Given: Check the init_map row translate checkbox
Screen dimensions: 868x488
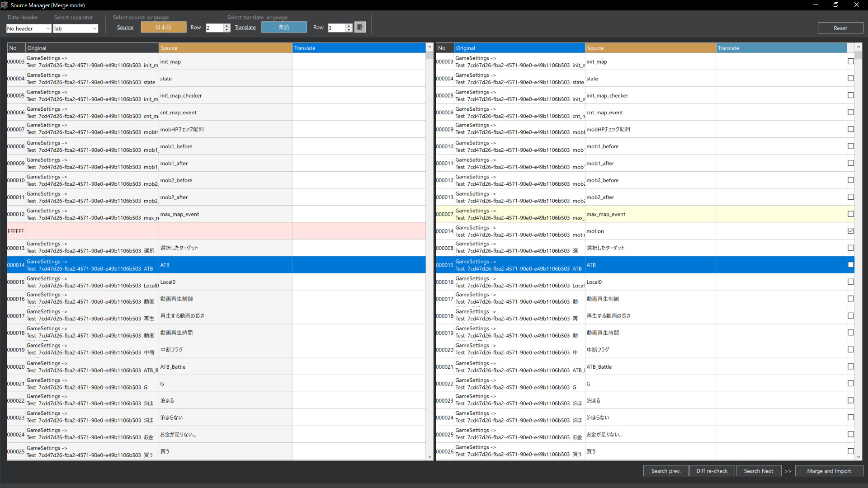Looking at the screenshot, I should click(852, 61).
